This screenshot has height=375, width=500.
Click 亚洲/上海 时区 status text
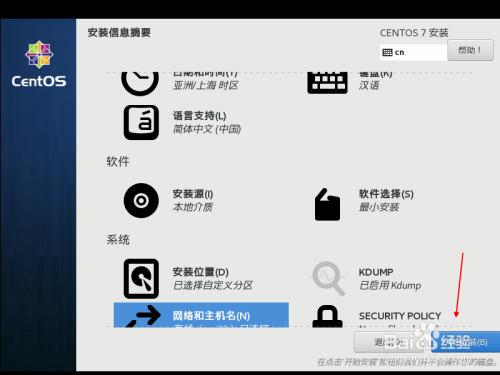[x=205, y=85]
